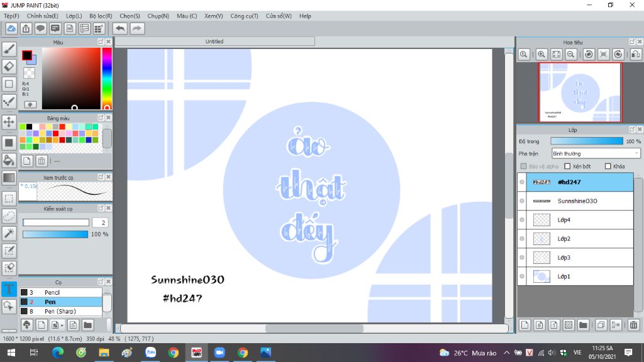The height and width of the screenshot is (362, 644).
Task: Click the Navigator canvas thumbnail
Action: (580, 92)
